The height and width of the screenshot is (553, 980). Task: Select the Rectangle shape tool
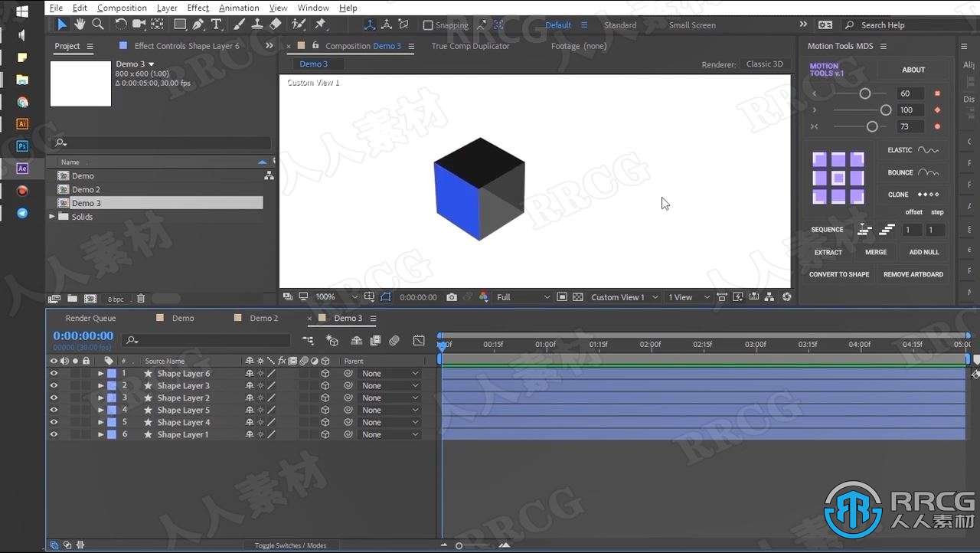tap(180, 25)
